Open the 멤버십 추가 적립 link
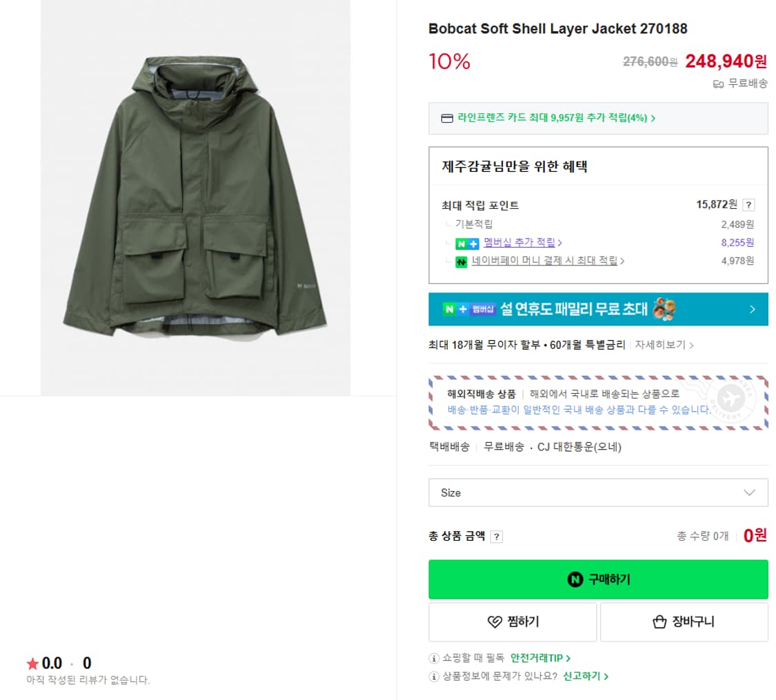This screenshot has width=776, height=700. [522, 243]
